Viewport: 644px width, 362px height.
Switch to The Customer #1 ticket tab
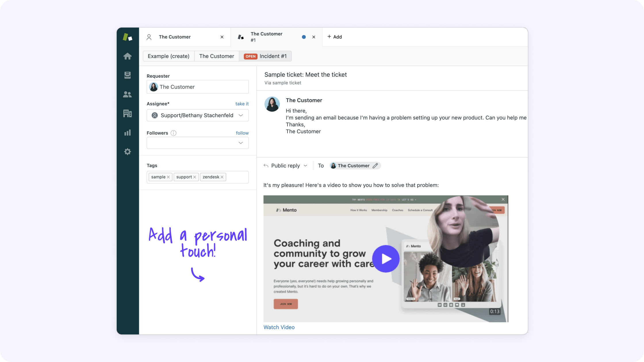coord(276,37)
